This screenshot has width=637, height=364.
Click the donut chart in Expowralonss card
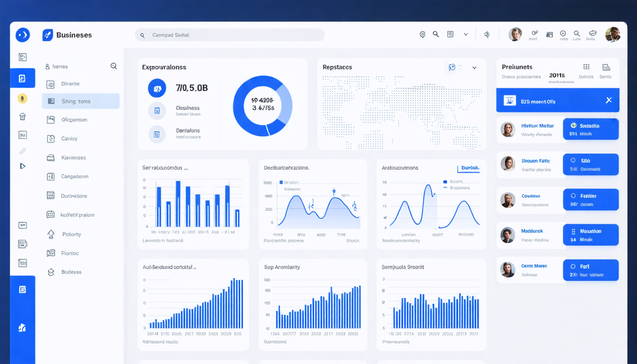coord(263,106)
